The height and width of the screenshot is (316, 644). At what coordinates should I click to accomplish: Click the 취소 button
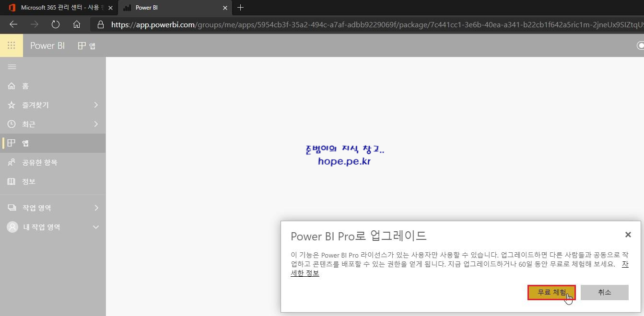pyautogui.click(x=604, y=293)
